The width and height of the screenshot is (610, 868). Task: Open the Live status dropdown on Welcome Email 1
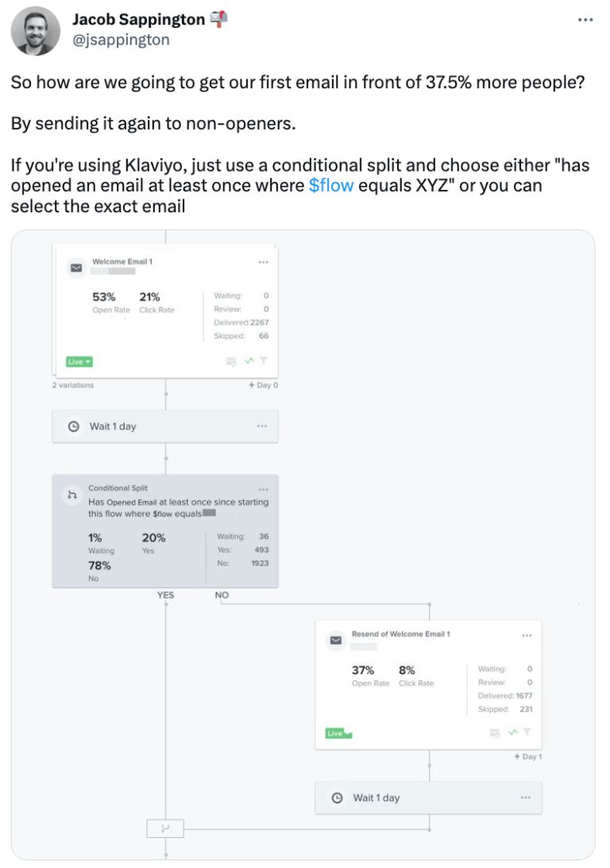[x=79, y=362]
